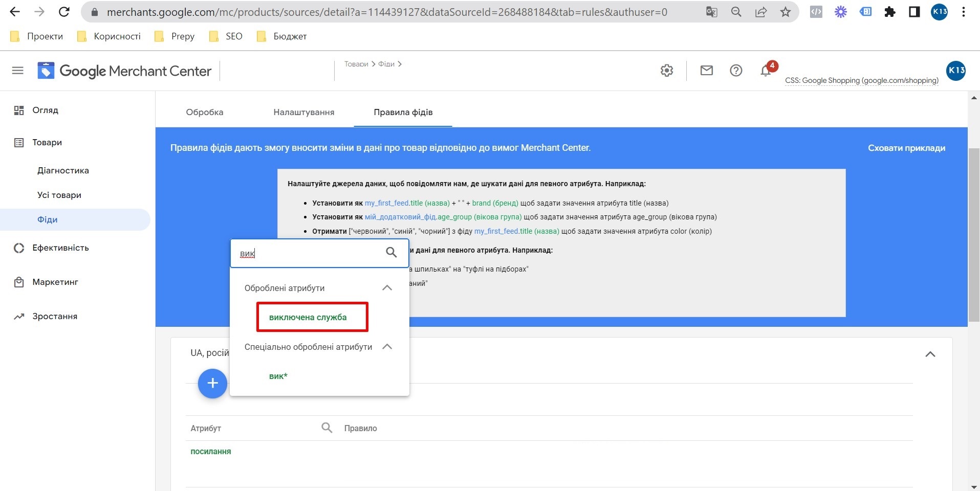Screen dimensions: 980x491
Task: Open the Chrome three-dot menu
Action: pos(964,12)
